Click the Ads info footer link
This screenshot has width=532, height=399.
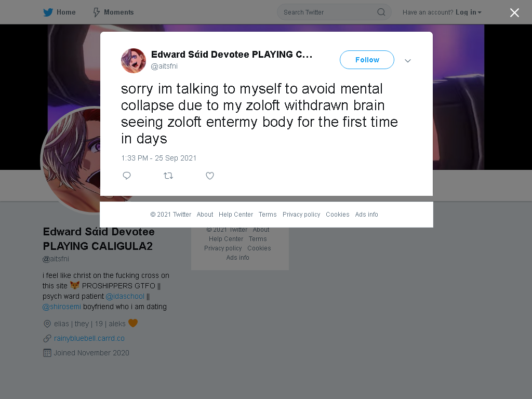(x=366, y=215)
